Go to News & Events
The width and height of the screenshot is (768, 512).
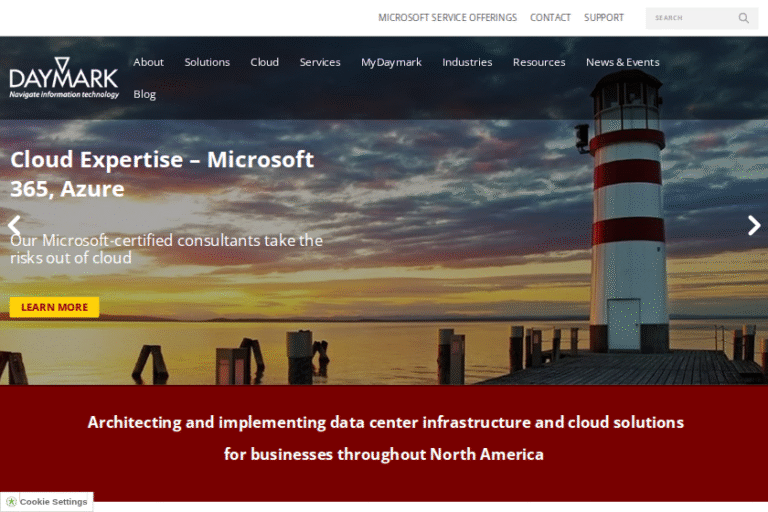tap(622, 62)
